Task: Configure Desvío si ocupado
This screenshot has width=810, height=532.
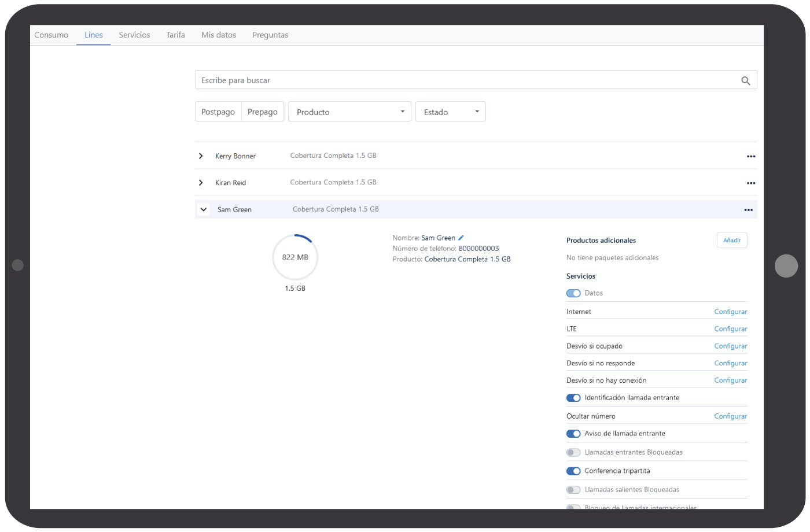Action: tap(731, 346)
